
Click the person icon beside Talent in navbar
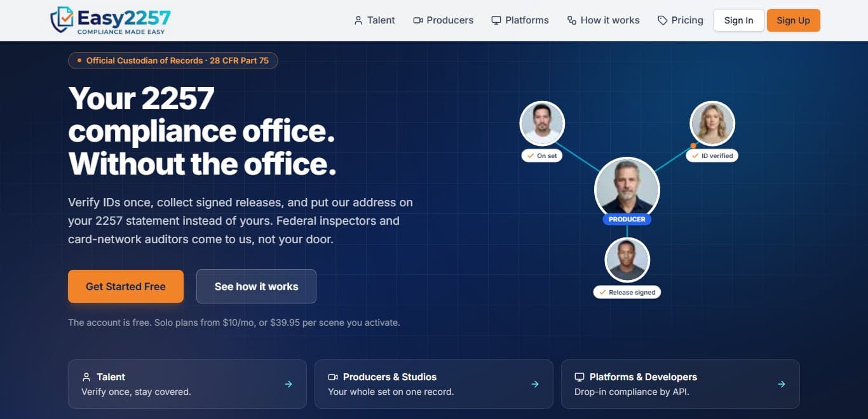[358, 20]
